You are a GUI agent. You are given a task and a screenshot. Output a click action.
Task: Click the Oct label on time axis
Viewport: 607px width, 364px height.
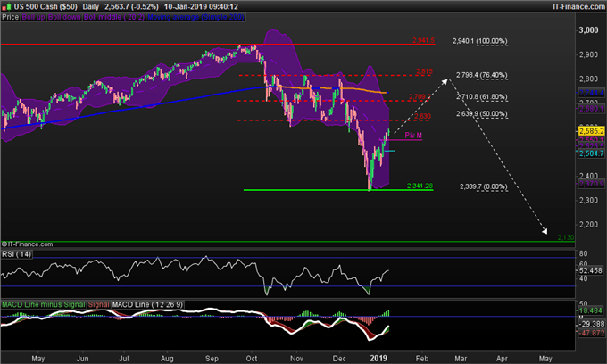click(252, 359)
